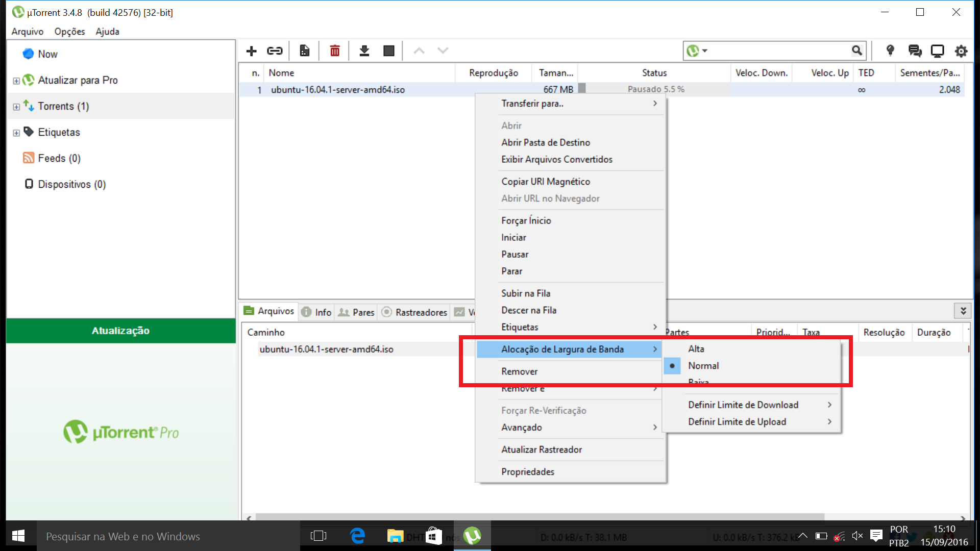
Task: Open Definir Limite de Upload submenu
Action: pos(751,422)
